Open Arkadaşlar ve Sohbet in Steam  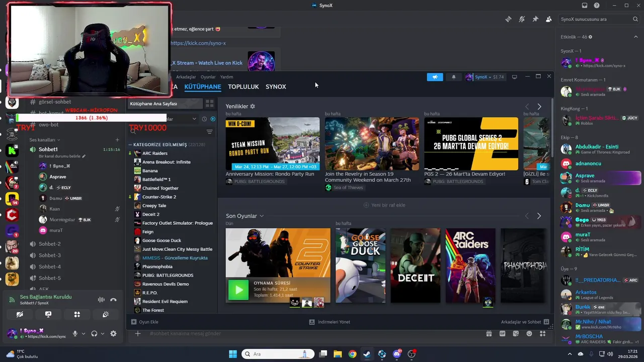pos(525,322)
